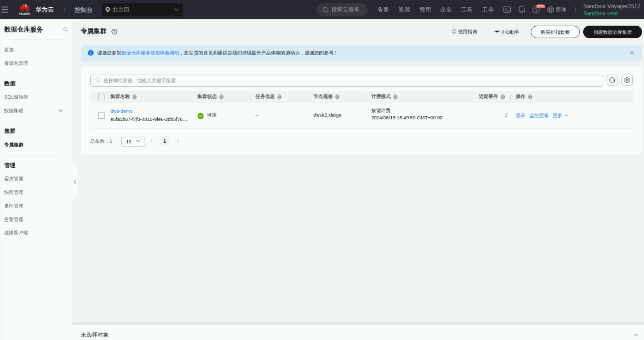Open 费用 in the top navigation
The height and width of the screenshot is (340, 644).
[x=425, y=10]
